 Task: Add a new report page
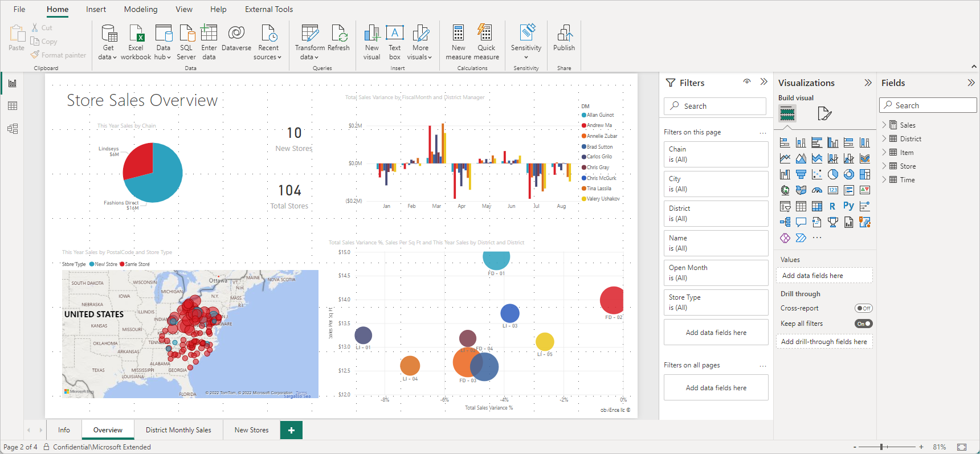(x=291, y=430)
